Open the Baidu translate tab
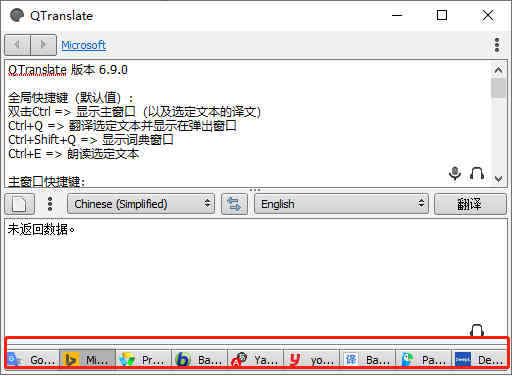Screen dimensions: 513x376 click(x=368, y=359)
